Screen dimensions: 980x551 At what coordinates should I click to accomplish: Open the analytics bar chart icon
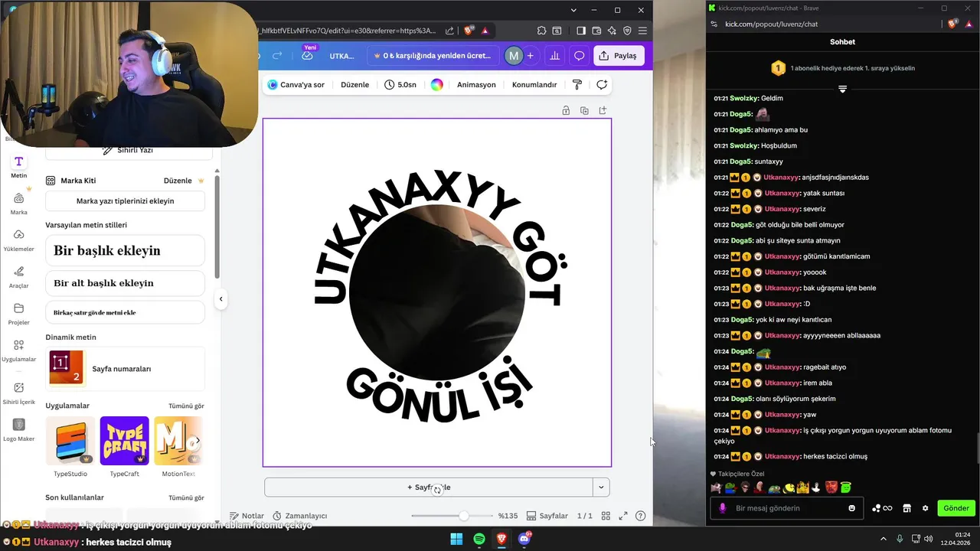(x=554, y=56)
